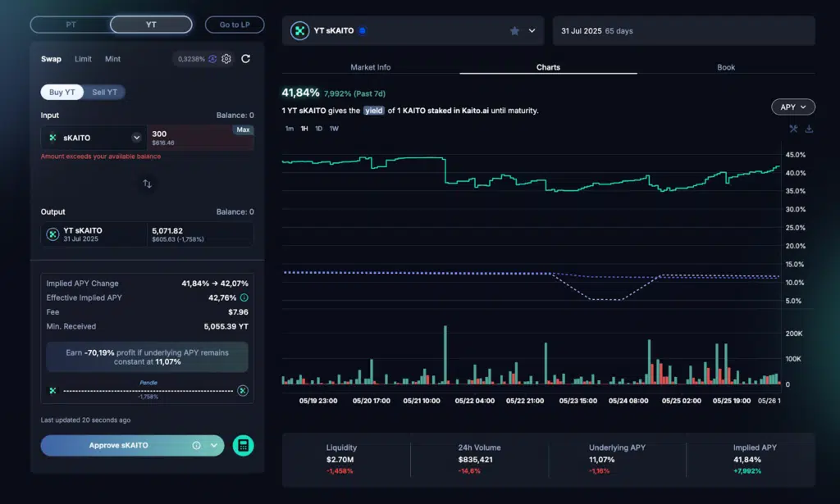Image resolution: width=840 pixels, height=504 pixels.
Task: Set chart interval to 1D
Action: coord(319,129)
